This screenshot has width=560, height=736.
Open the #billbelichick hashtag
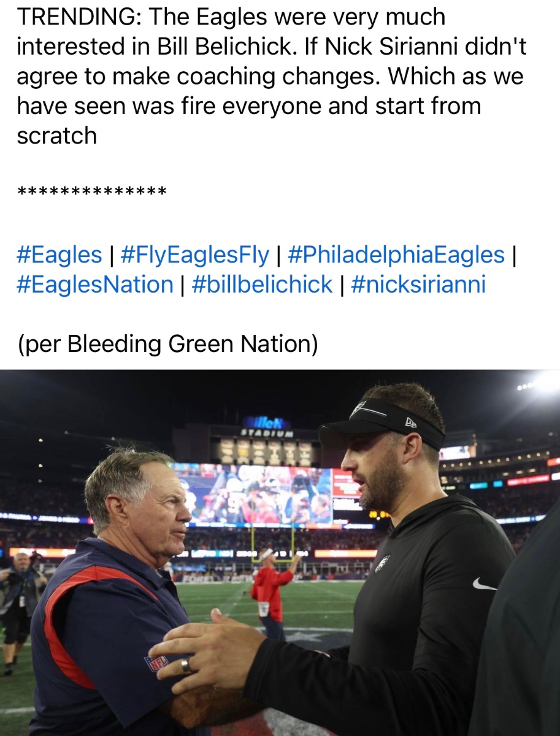click(262, 285)
